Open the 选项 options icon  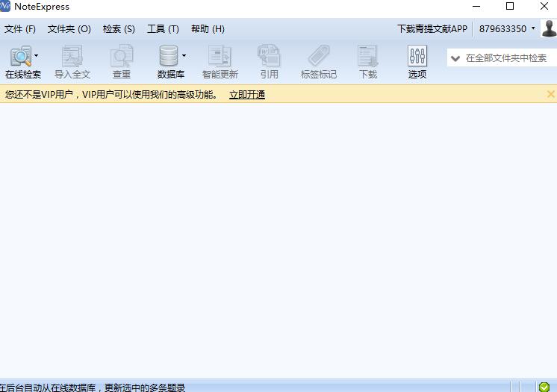[x=417, y=61]
